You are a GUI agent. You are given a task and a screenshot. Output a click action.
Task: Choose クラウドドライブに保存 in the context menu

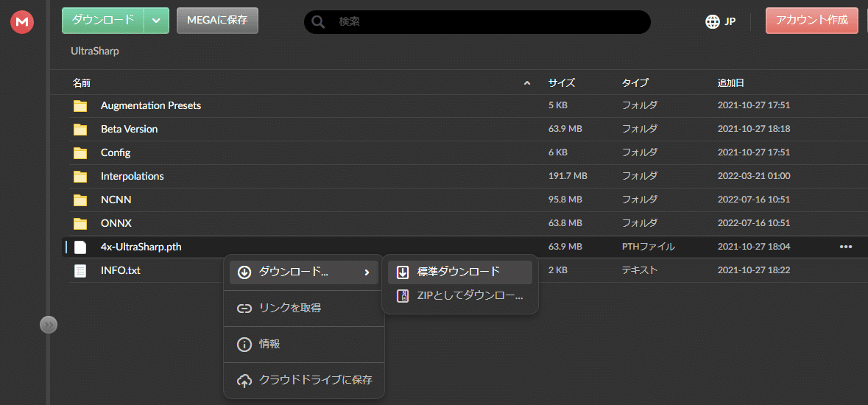304,381
